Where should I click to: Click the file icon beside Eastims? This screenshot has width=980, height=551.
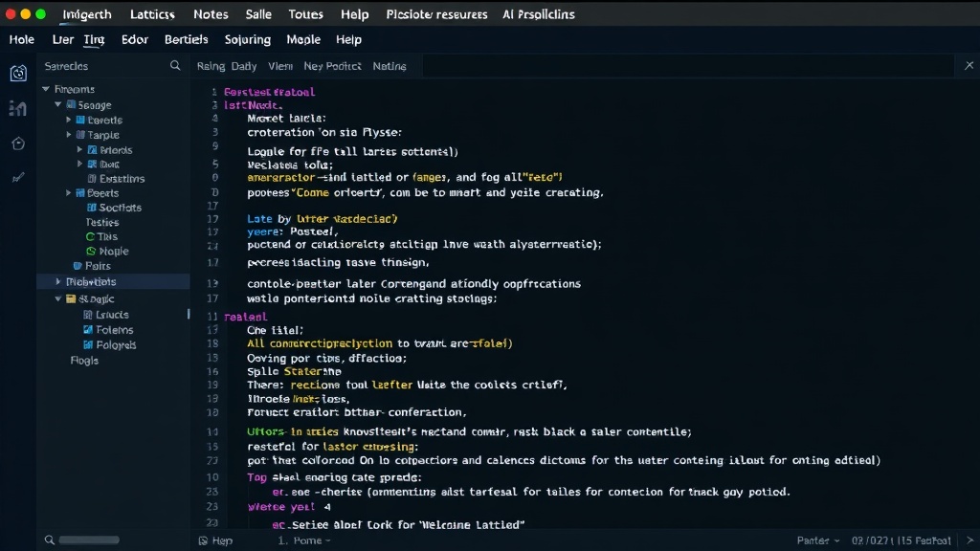(x=92, y=179)
